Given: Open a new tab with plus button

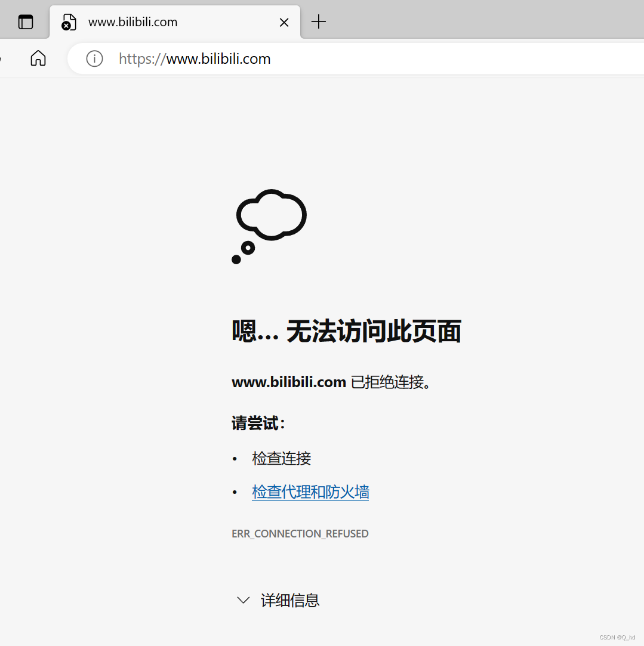Looking at the screenshot, I should click(x=318, y=21).
